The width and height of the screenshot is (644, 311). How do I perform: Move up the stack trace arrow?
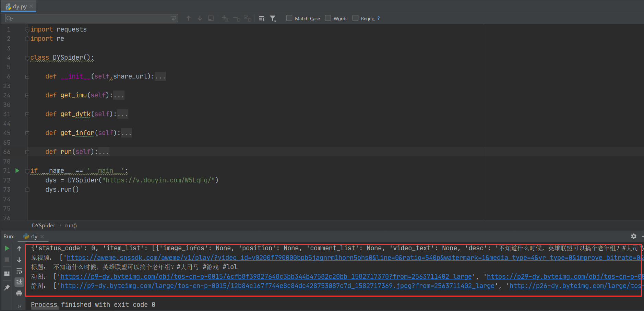click(x=19, y=248)
